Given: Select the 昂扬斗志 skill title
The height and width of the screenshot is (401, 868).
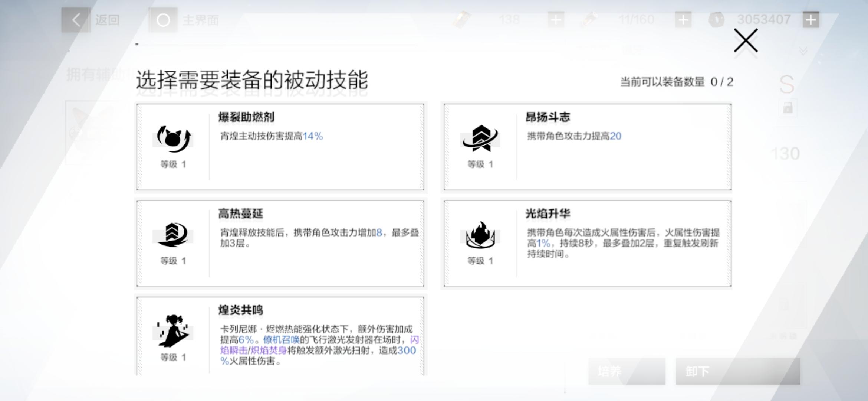Looking at the screenshot, I should [x=548, y=117].
